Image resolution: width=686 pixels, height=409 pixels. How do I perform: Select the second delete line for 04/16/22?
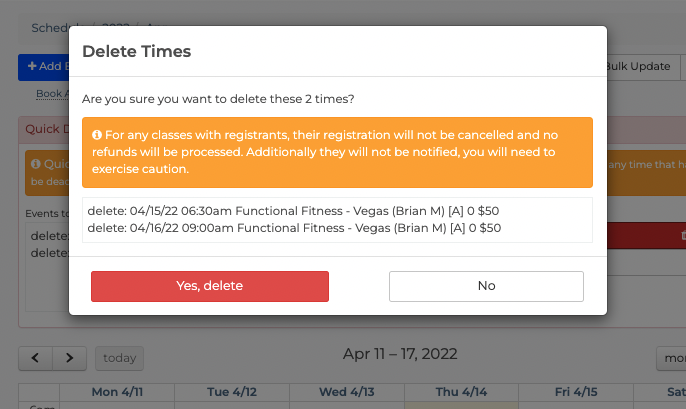coord(294,228)
